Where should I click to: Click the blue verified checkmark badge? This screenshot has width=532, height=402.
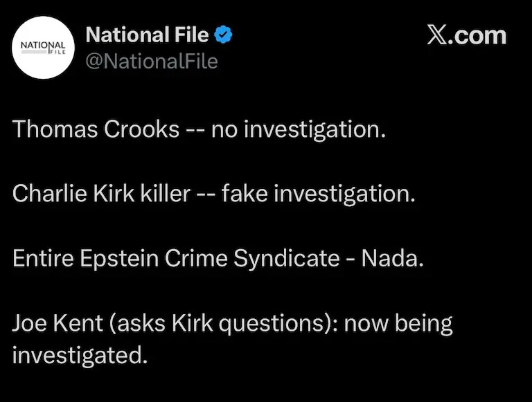click(222, 34)
